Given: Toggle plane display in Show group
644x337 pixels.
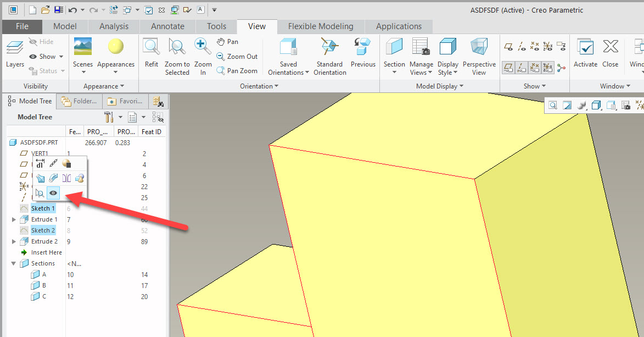Looking at the screenshot, I should pyautogui.click(x=508, y=48).
